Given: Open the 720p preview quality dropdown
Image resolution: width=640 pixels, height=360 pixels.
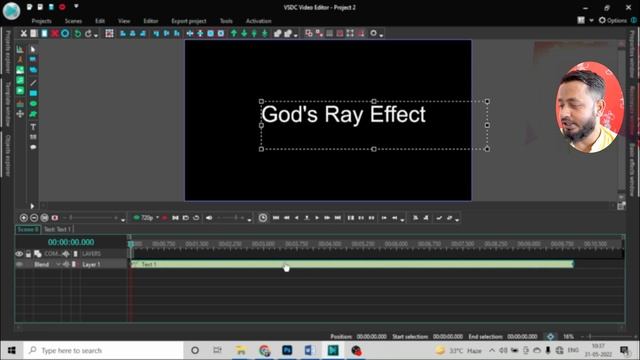Looking at the screenshot, I should click(158, 218).
